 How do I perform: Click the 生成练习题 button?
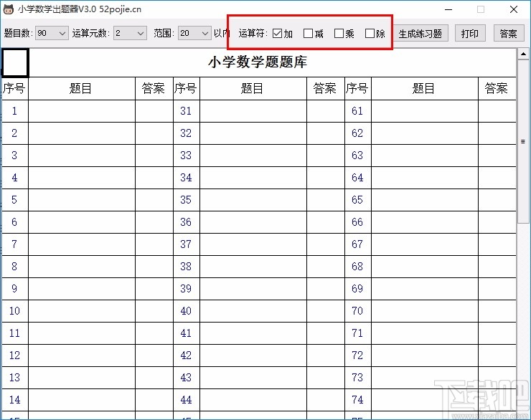pos(420,33)
